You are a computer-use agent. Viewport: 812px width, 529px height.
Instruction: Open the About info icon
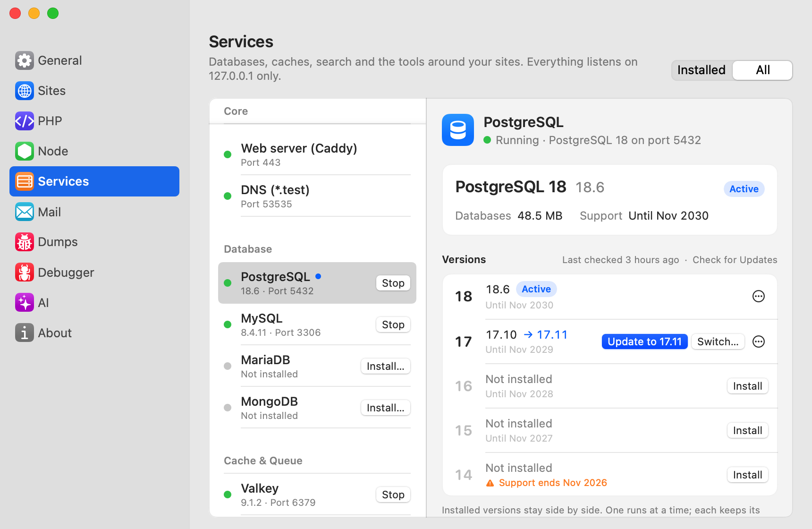coord(25,333)
